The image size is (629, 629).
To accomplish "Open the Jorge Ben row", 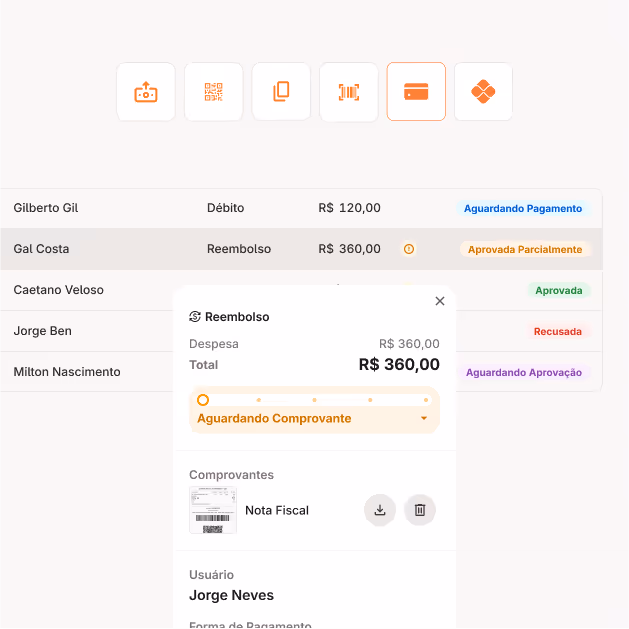I will click(43, 331).
